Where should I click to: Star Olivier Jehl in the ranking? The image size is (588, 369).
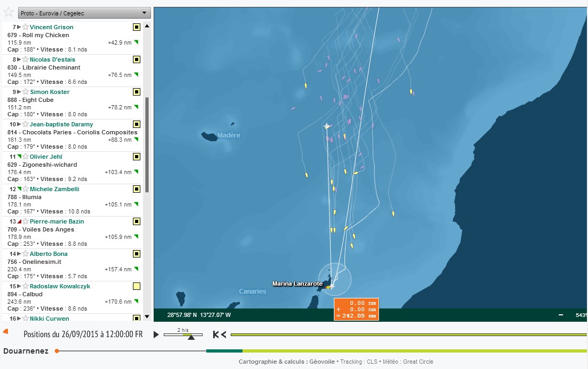(26, 157)
